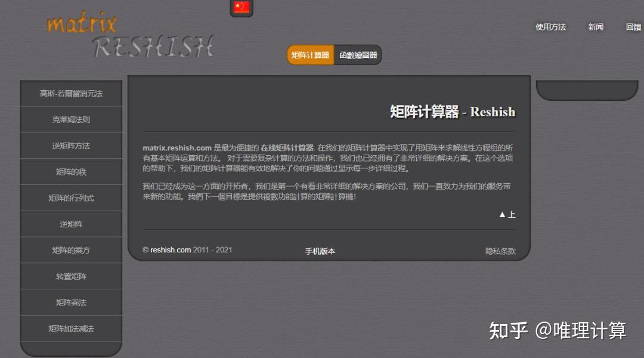Open the 手机版本 mobile version link

[320, 252]
